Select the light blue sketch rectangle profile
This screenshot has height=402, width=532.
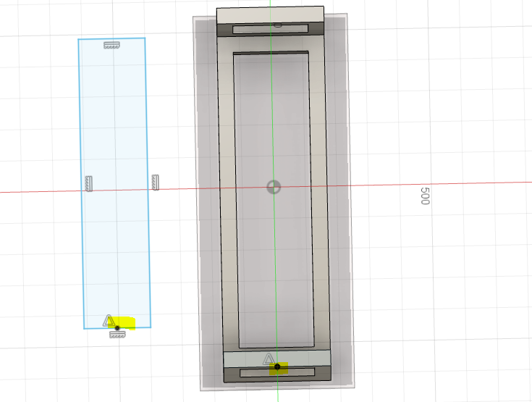pyautogui.click(x=114, y=183)
